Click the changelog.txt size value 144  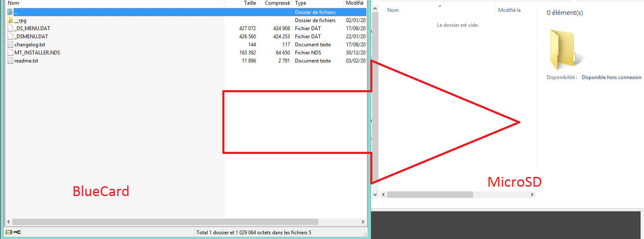pyautogui.click(x=252, y=45)
